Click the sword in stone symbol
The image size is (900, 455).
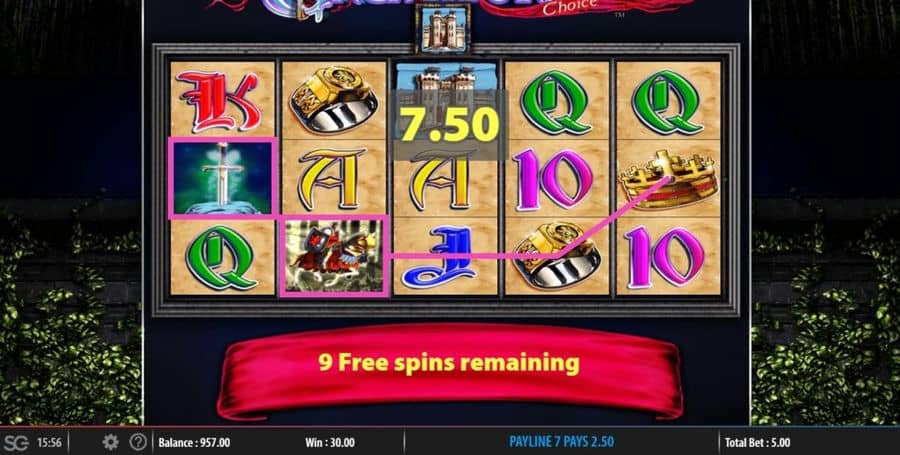tap(223, 178)
